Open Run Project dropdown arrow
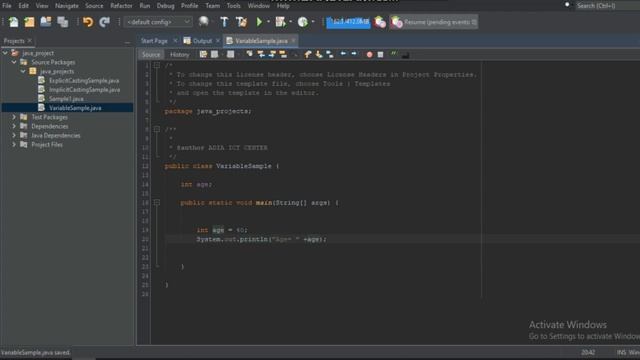 point(269,22)
